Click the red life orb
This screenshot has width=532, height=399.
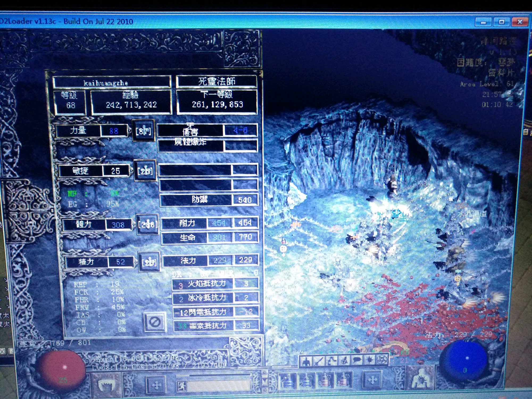[63, 368]
